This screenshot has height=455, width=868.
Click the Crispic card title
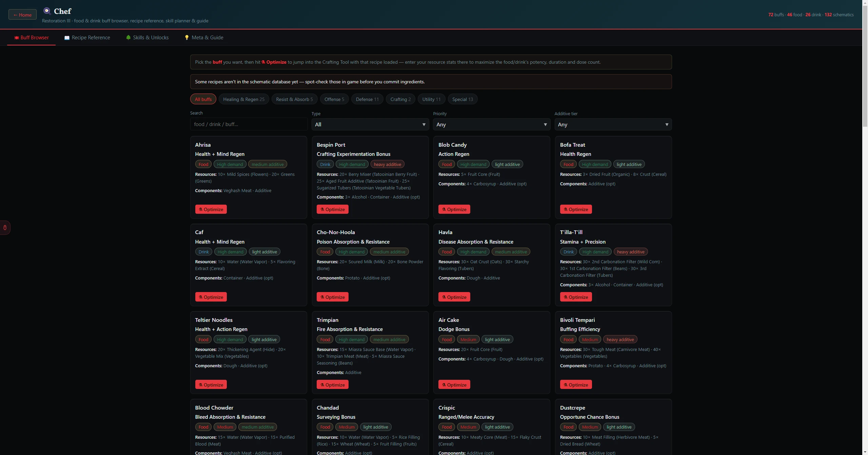[447, 408]
